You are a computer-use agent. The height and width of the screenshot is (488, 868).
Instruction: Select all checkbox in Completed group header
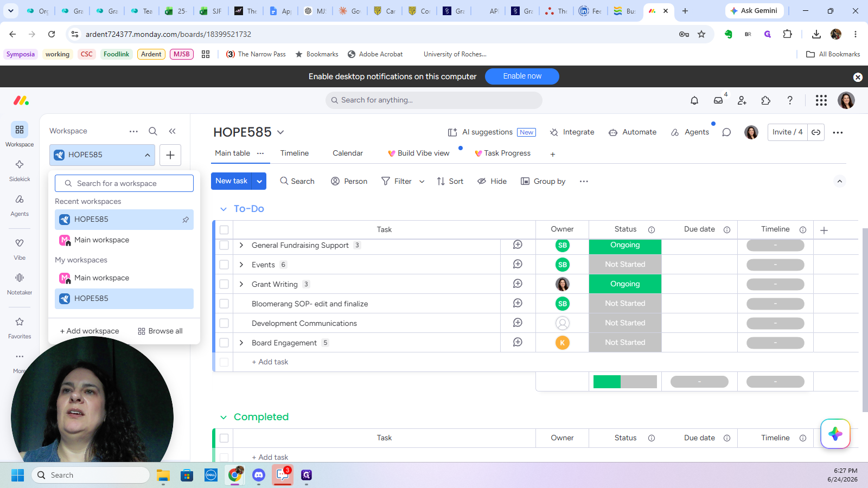tap(224, 438)
